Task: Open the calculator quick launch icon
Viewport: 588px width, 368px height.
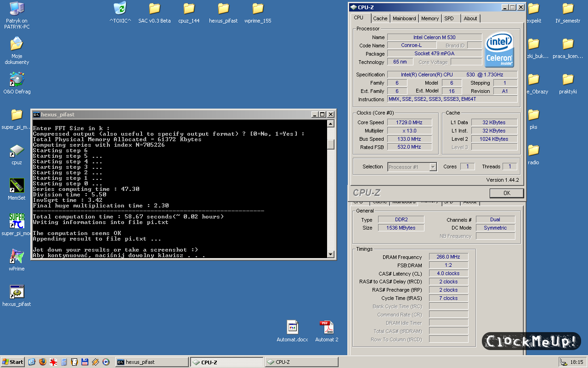Action: pos(64,362)
